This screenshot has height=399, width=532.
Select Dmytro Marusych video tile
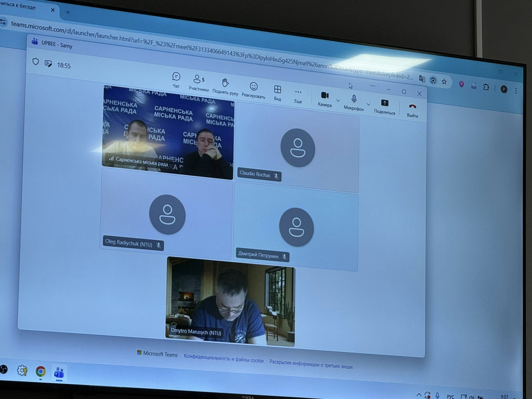click(230, 301)
